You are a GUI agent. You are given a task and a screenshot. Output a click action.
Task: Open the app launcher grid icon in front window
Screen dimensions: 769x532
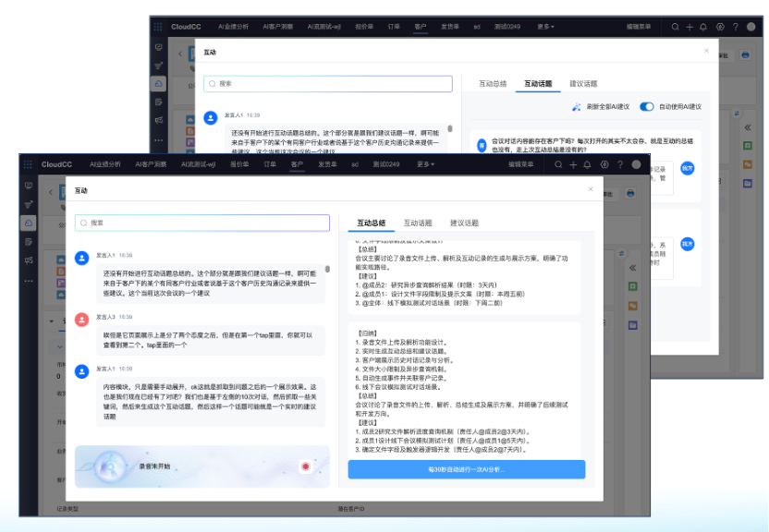point(28,164)
